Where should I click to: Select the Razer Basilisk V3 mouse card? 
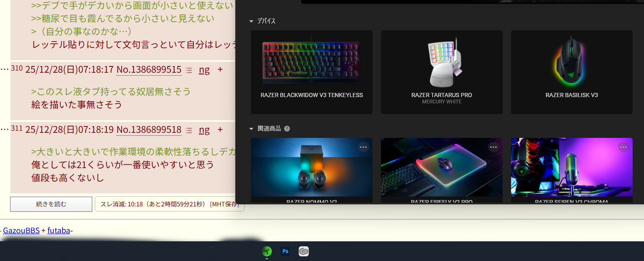[x=571, y=72]
